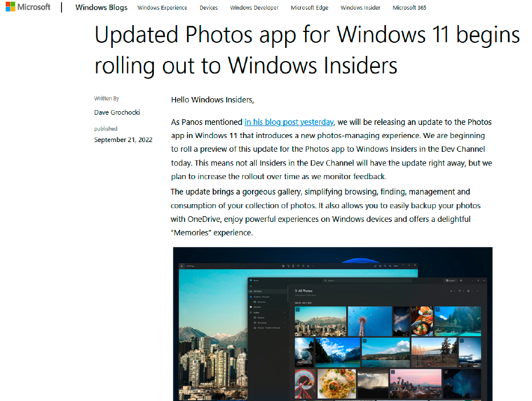
Task: Open the Windows Insider menu item
Action: pyautogui.click(x=360, y=7)
